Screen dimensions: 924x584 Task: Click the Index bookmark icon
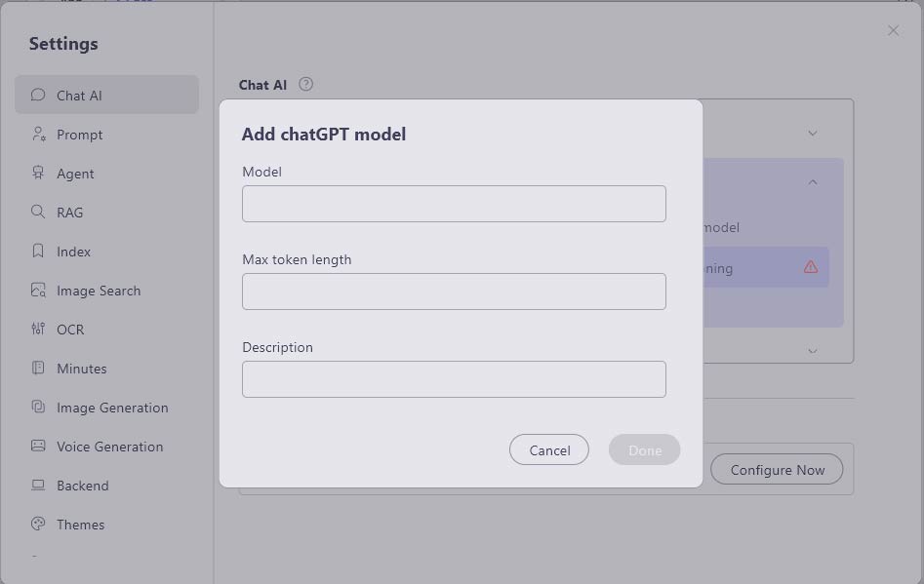[38, 252]
